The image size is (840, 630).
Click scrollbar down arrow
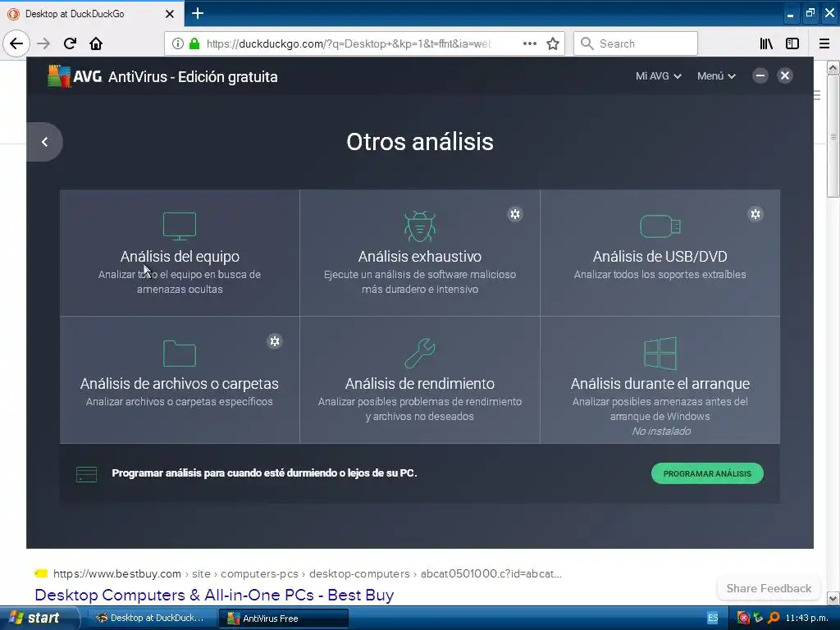(833, 598)
